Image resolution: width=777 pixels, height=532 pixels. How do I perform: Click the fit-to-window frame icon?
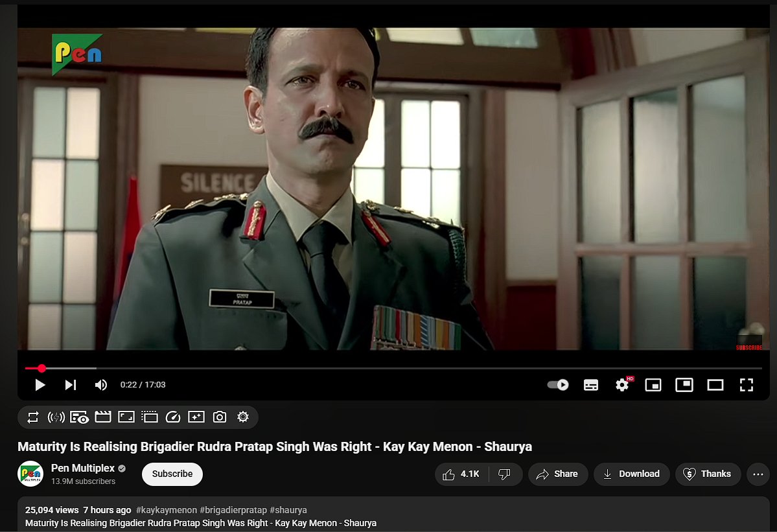[x=126, y=417]
